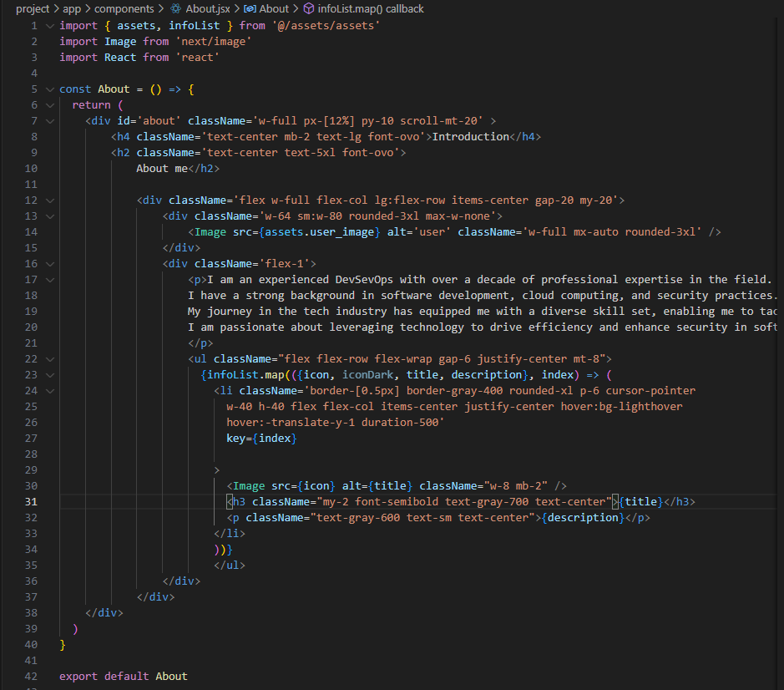The image size is (784, 690).
Task: Fold the return statement at line 6
Action: click(50, 105)
